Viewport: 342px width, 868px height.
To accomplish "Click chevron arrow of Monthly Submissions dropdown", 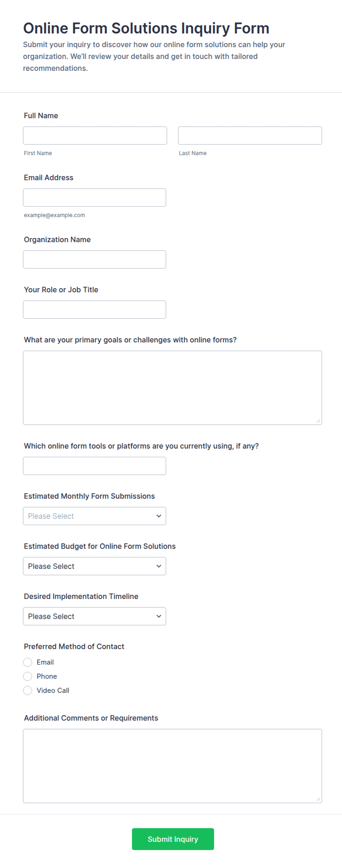I will coord(159,516).
